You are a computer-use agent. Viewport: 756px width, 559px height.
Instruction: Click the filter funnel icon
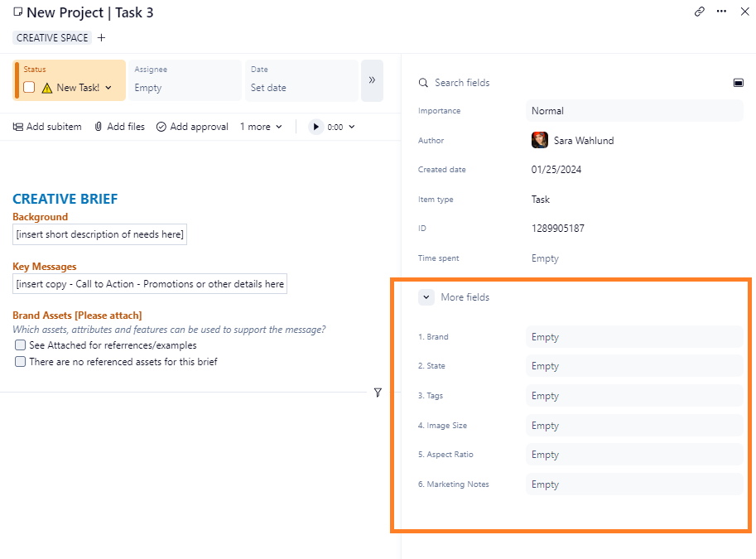coord(378,393)
